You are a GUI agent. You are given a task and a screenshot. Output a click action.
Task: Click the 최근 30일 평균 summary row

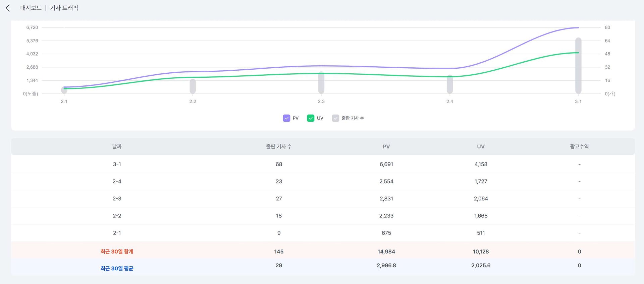pos(117,268)
